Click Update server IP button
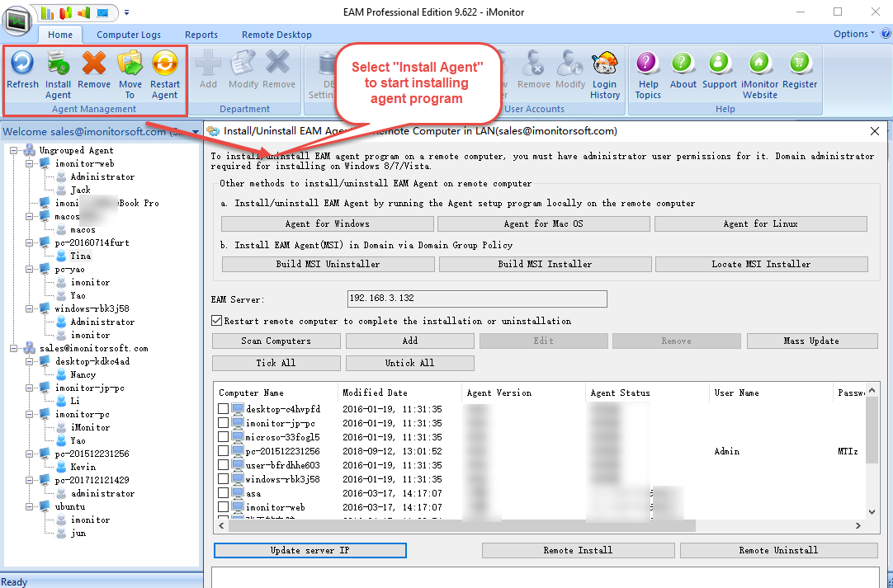The width and height of the screenshot is (893, 588). tap(310, 550)
